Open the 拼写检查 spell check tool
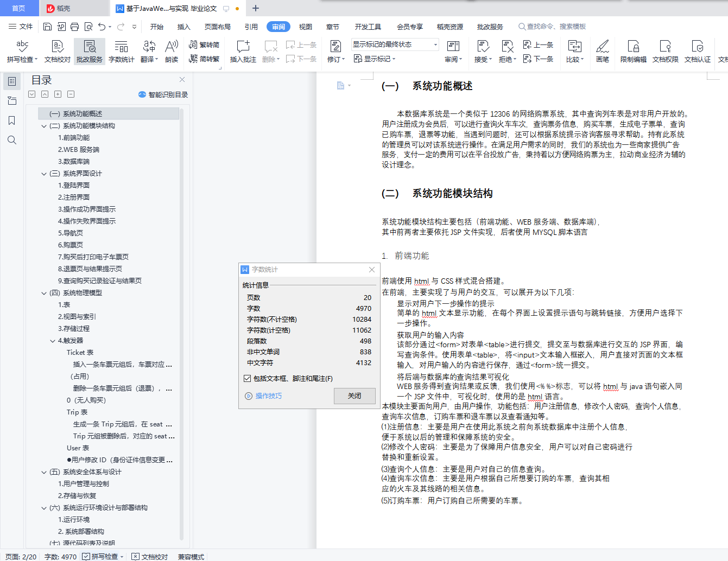This screenshot has height=561, width=728. (x=22, y=52)
